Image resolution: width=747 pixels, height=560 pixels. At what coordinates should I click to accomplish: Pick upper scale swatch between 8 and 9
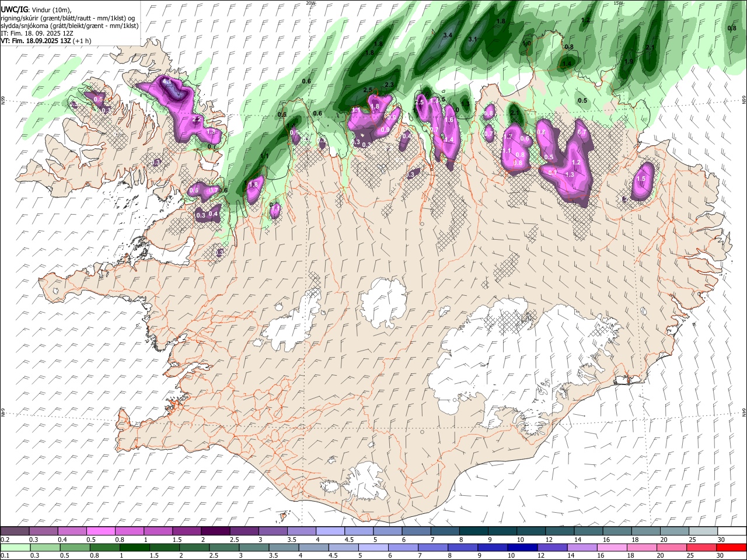(x=473, y=531)
